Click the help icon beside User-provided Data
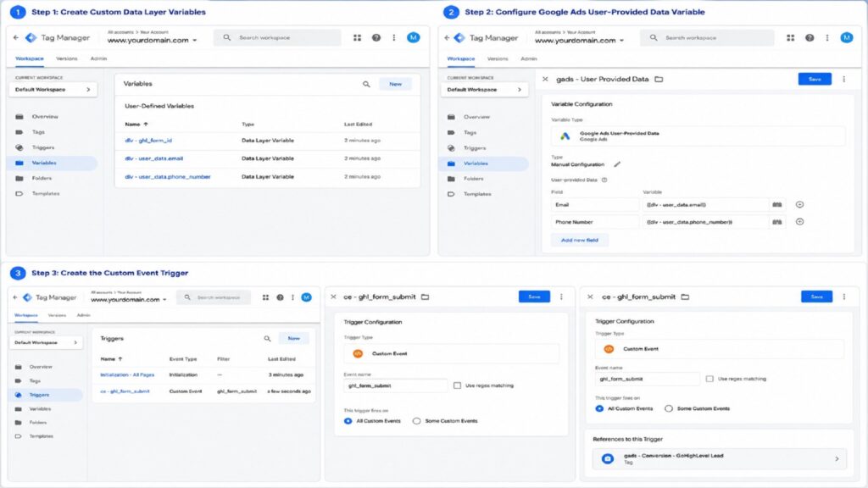868x488 pixels. tap(604, 180)
